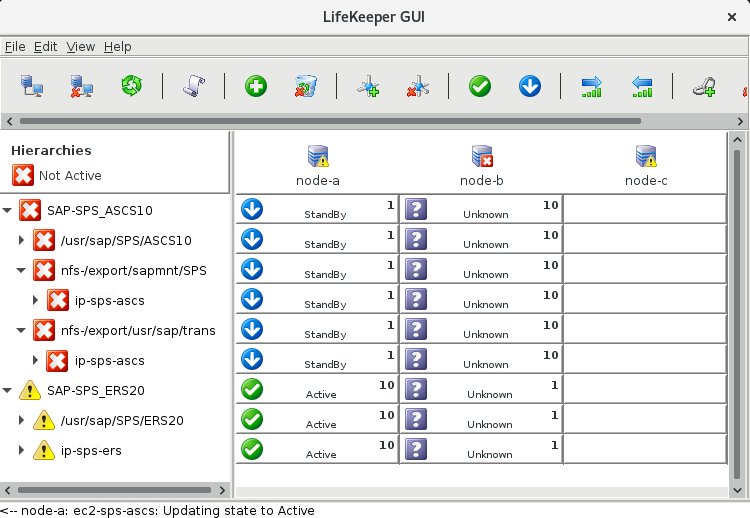Viewport: 750px width, 518px height.
Task: Select the node-b server icon
Action: 482,156
